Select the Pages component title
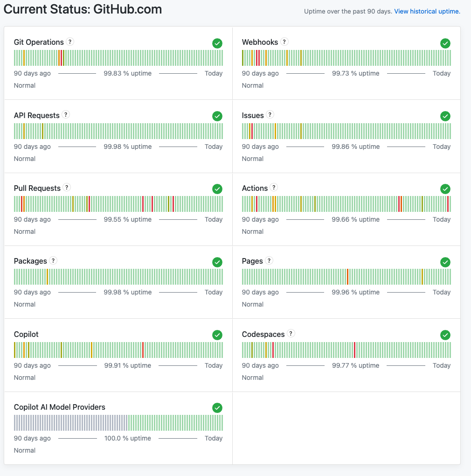Image resolution: width=471 pixels, height=476 pixels. 252,261
